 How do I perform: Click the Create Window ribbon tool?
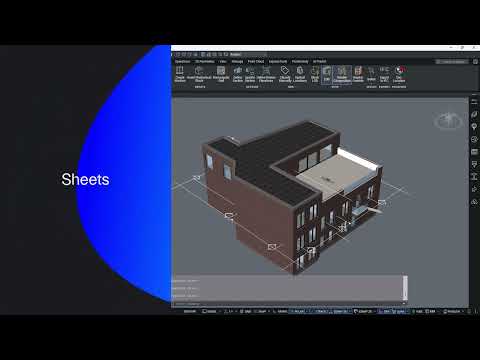pyautogui.click(x=180, y=74)
